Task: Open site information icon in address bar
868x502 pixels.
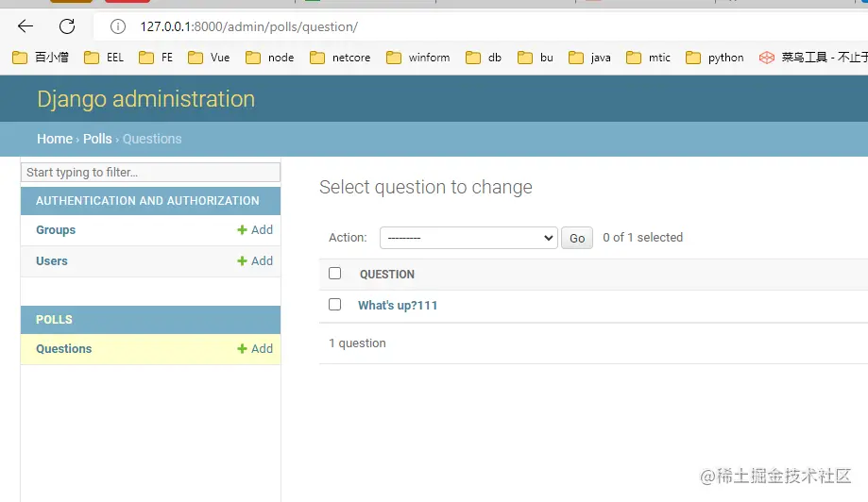Action: (117, 26)
